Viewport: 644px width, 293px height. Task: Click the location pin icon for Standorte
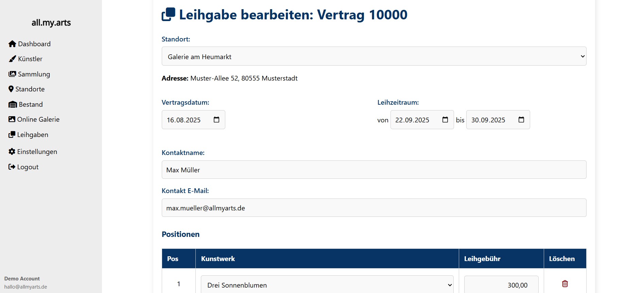pyautogui.click(x=11, y=89)
